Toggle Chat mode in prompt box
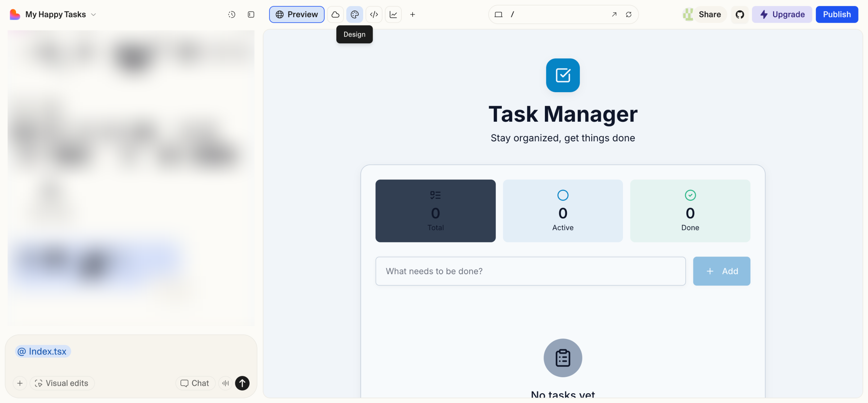This screenshot has height=403, width=868. [x=195, y=383]
